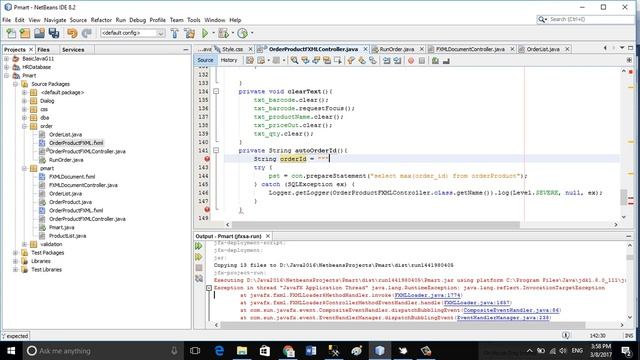Click the Start Macro Recording red icon
Viewport: 640px width, 360px height.
point(411,60)
